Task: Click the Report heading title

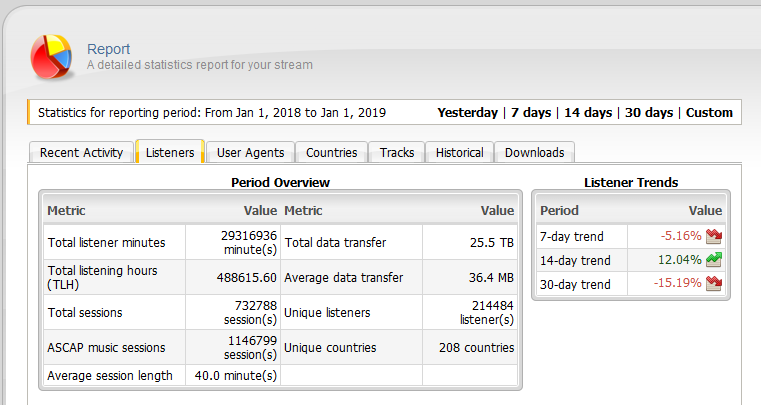Action: coord(108,49)
